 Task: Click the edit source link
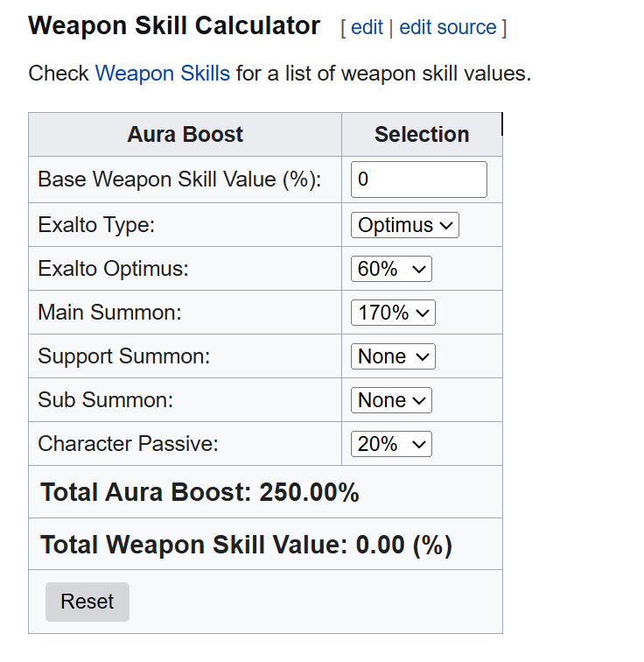coord(448,27)
